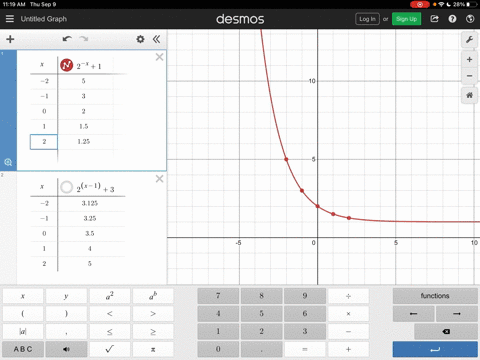Tap the y variable key
Screen dimensions: 480x360
(x=66, y=296)
